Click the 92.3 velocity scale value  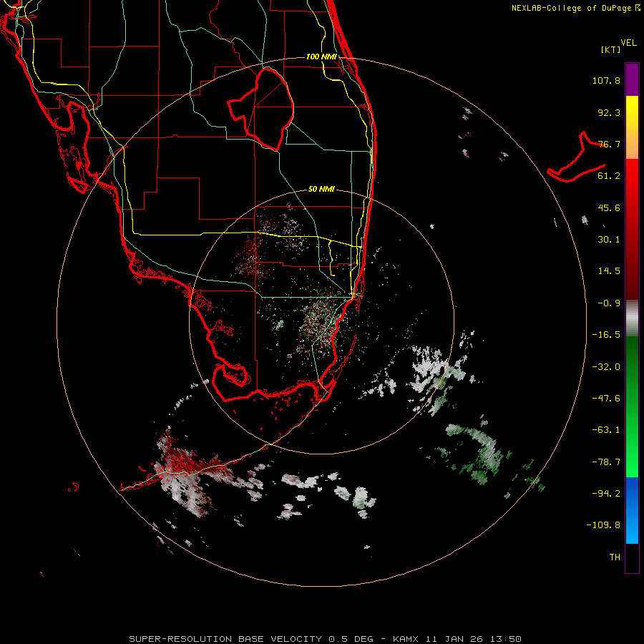tap(609, 112)
